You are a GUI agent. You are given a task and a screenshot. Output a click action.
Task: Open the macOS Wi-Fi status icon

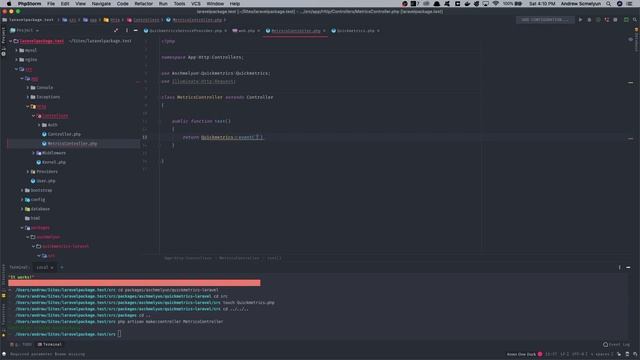pyautogui.click(x=496, y=4)
